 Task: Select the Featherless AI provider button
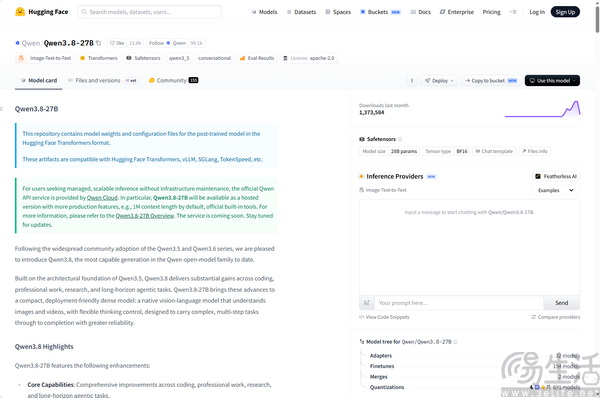click(x=556, y=176)
